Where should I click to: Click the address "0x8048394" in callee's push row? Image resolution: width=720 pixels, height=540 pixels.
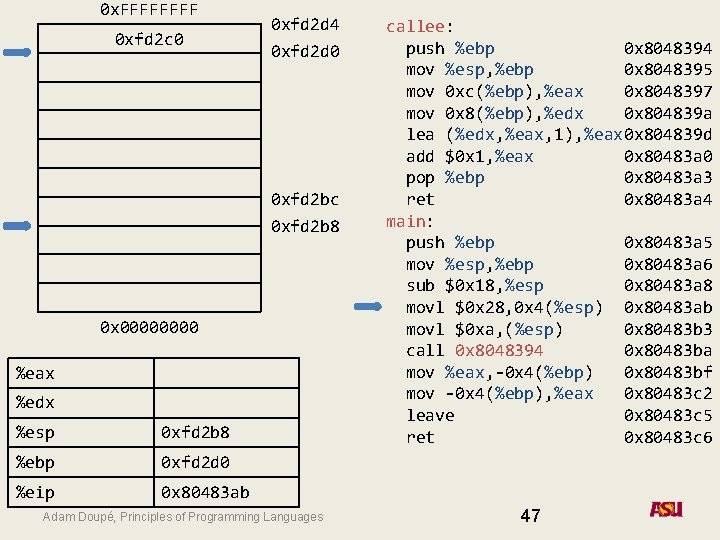(x=668, y=48)
